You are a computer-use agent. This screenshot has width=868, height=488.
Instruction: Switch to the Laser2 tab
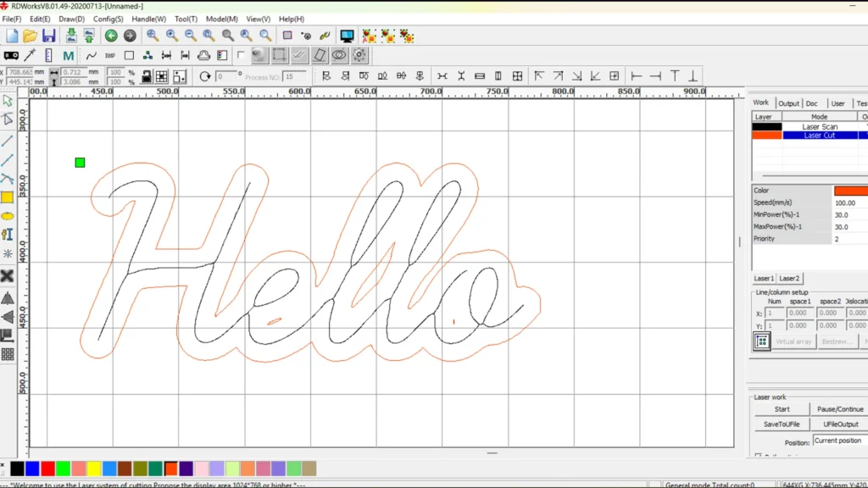click(789, 278)
